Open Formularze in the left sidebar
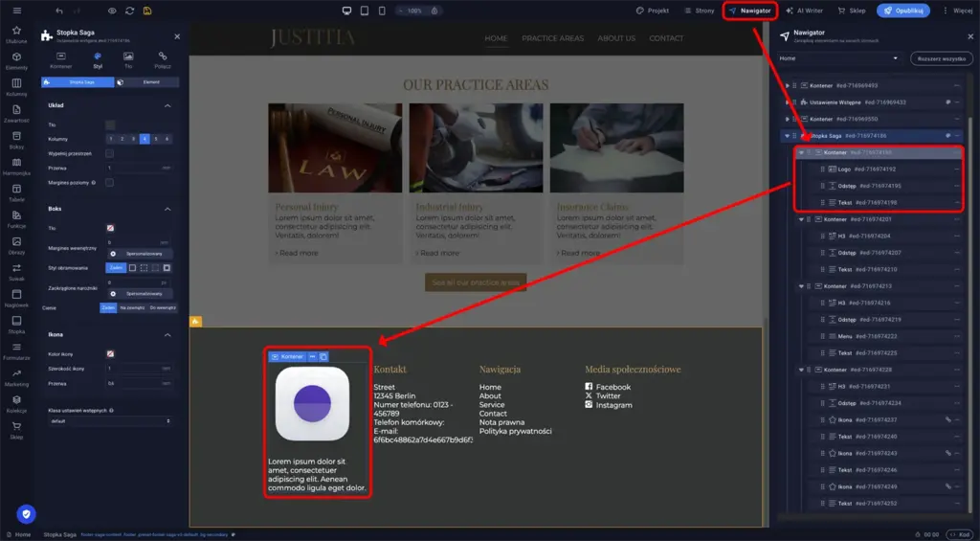980x541 pixels. point(17,351)
